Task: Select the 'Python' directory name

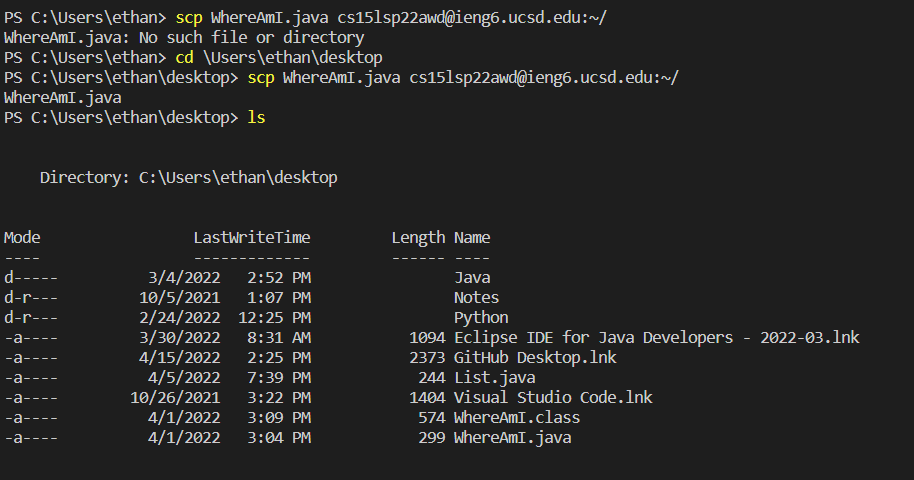Action: click(481, 318)
